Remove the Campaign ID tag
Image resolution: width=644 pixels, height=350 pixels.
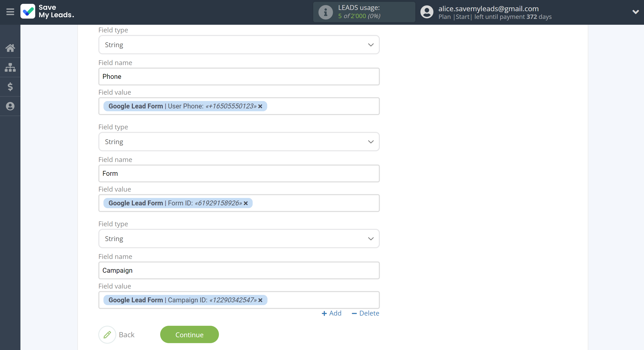click(x=260, y=300)
